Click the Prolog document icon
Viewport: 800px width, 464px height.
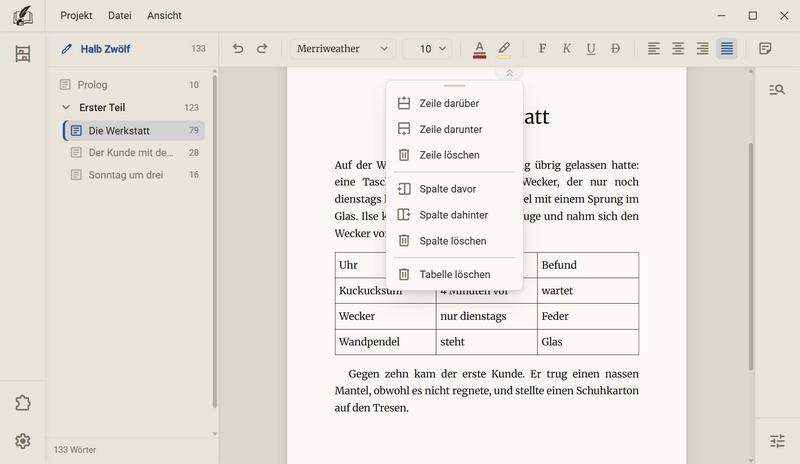click(65, 85)
